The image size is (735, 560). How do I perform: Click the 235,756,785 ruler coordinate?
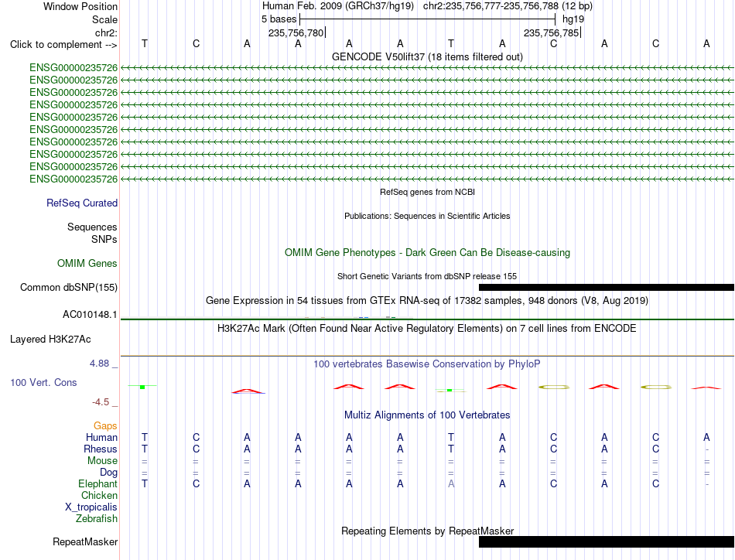click(551, 32)
